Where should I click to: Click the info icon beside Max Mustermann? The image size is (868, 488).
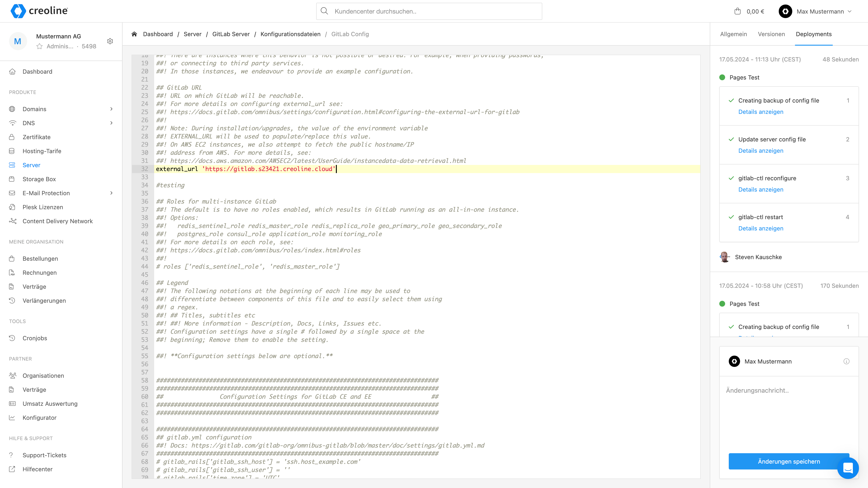pyautogui.click(x=846, y=361)
